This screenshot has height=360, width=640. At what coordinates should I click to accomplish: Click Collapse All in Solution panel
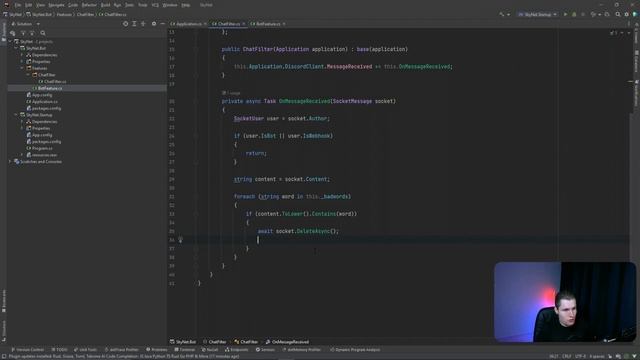[x=143, y=24]
